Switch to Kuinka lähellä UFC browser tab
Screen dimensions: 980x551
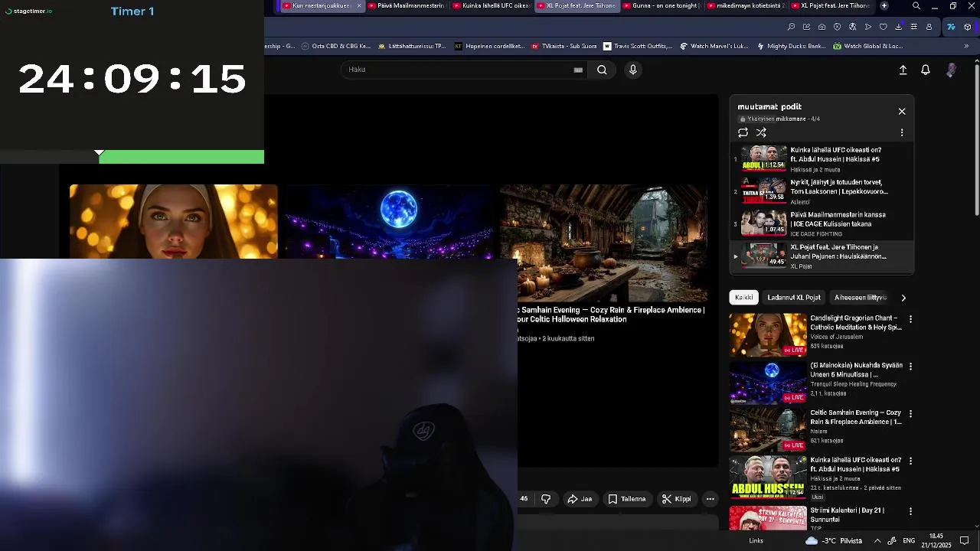pos(491,5)
